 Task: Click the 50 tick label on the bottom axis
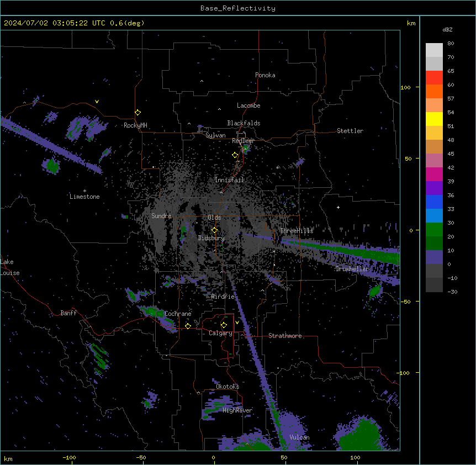pyautogui.click(x=284, y=457)
